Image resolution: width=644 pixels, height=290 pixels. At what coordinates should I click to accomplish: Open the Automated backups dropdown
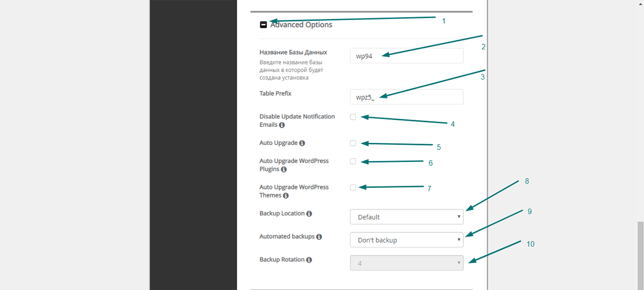pos(407,240)
